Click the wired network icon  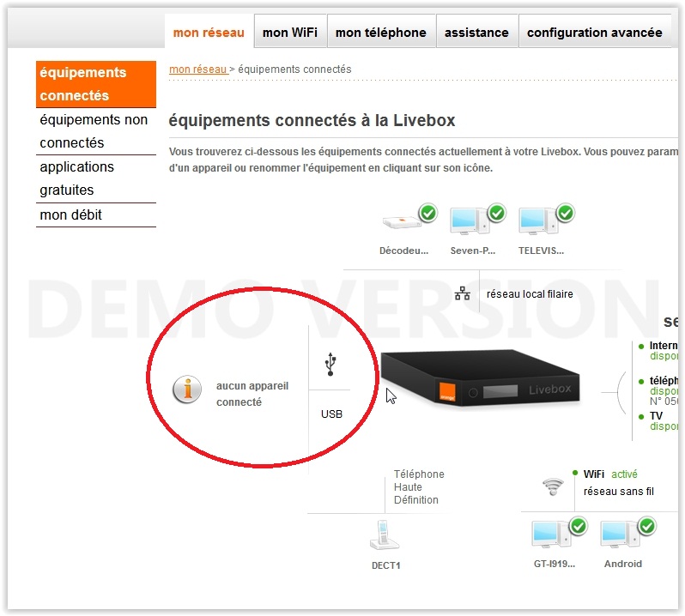tap(462, 293)
